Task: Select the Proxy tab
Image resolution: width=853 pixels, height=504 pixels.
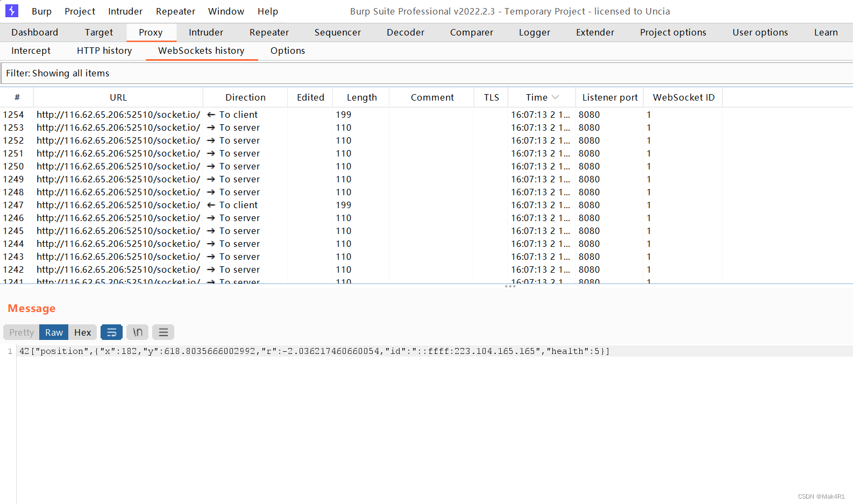Action: [151, 32]
